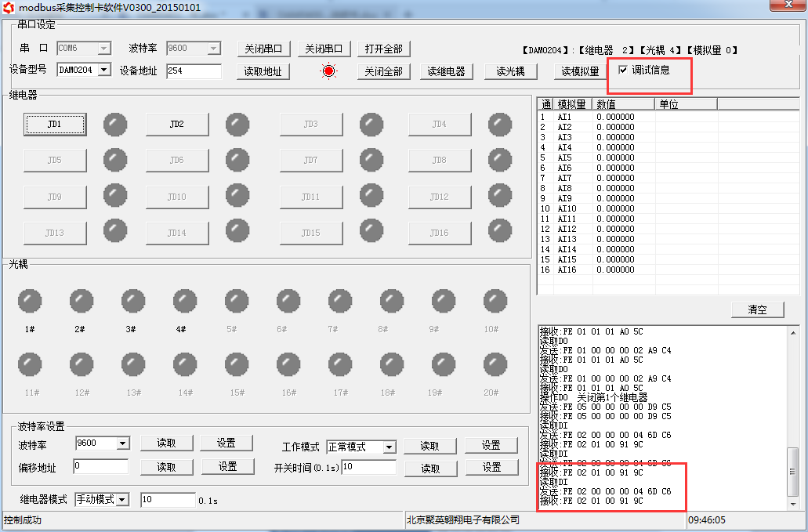808x532 pixels.
Task: Toggle the 调试信息 checkbox
Action: 623,70
